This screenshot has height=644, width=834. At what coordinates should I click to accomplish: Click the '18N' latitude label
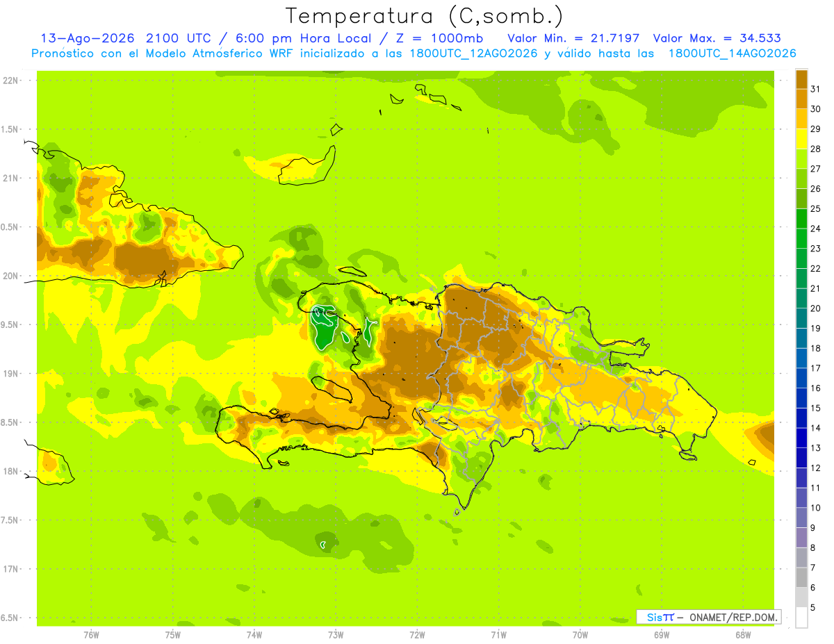10,472
